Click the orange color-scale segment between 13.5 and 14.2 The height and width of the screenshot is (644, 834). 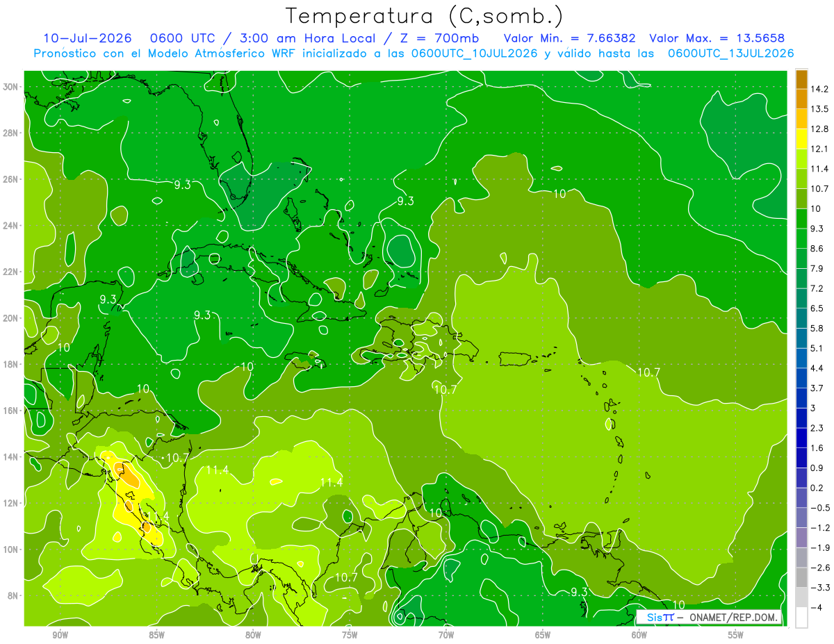point(801,99)
